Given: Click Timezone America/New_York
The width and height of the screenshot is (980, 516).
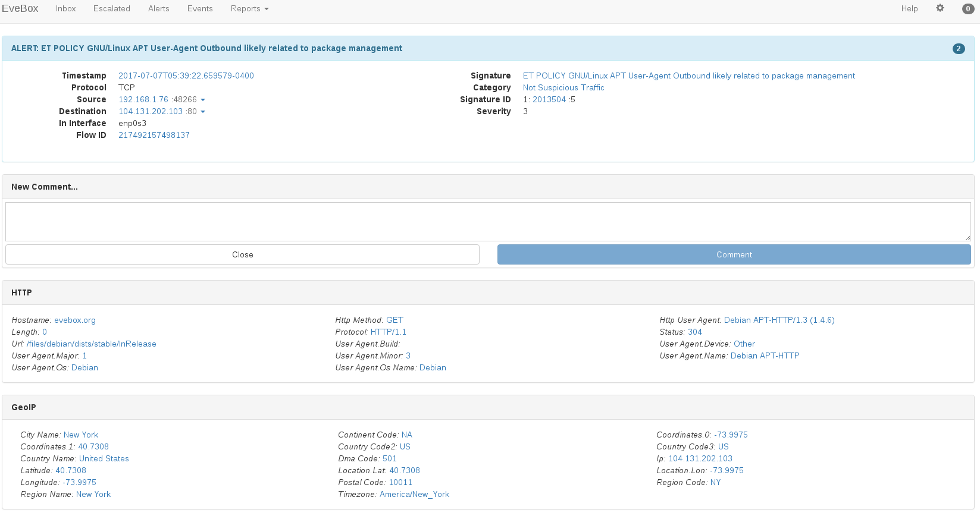Looking at the screenshot, I should [x=415, y=495].
